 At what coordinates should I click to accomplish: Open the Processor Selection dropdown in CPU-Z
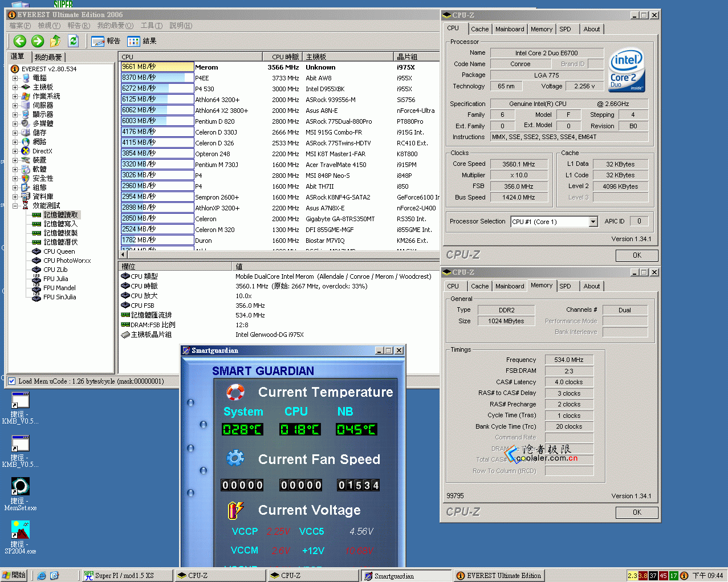point(593,222)
